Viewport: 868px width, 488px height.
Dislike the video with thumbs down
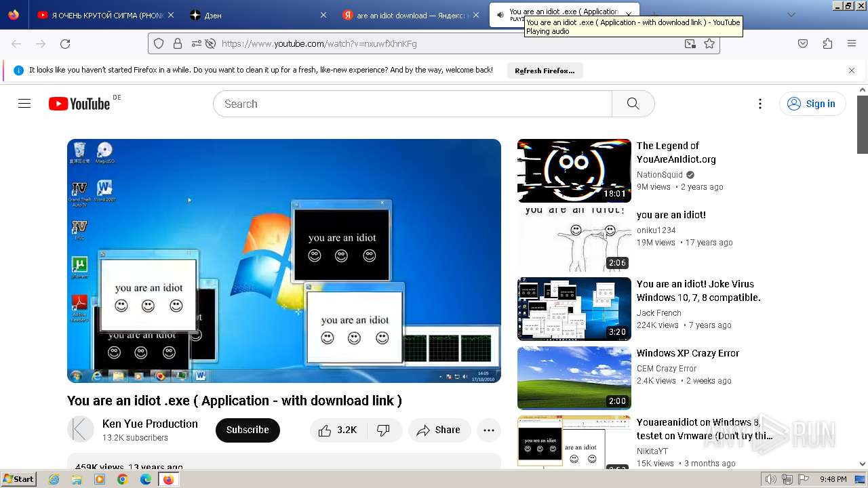pos(384,430)
